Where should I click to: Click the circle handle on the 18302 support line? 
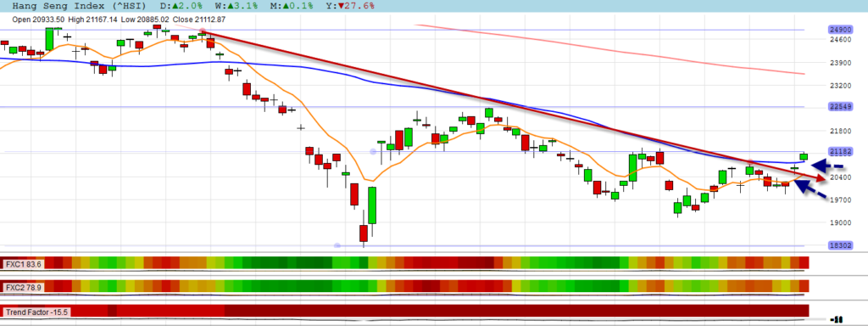coord(337,245)
